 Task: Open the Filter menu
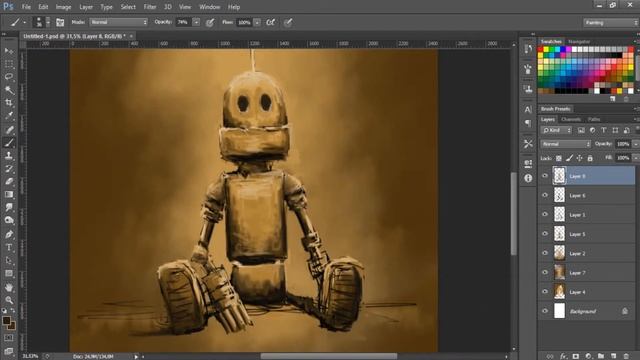[x=150, y=7]
